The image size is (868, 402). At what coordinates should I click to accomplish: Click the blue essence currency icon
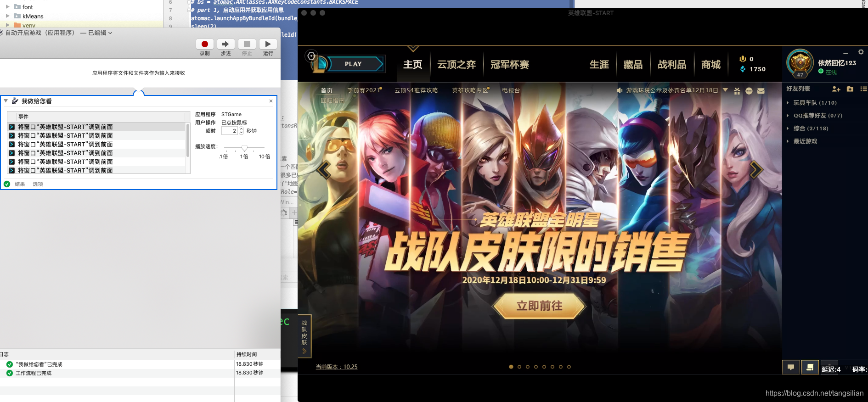coord(743,69)
